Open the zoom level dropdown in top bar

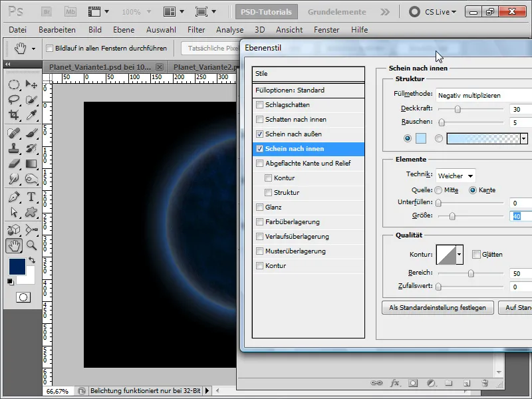coord(148,12)
